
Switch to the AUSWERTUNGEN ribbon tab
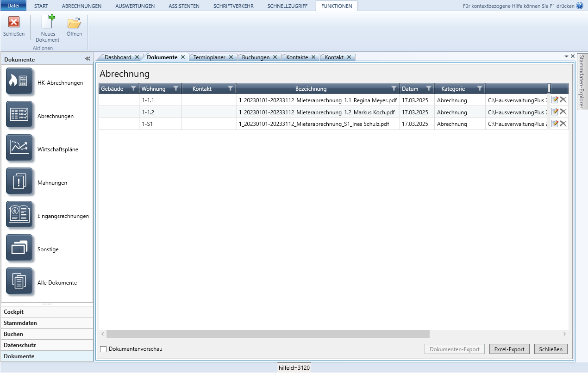pos(135,6)
